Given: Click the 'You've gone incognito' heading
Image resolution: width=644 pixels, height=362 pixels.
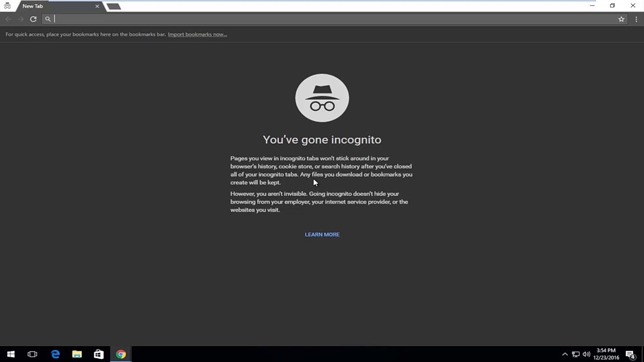Looking at the screenshot, I should click(322, 140).
